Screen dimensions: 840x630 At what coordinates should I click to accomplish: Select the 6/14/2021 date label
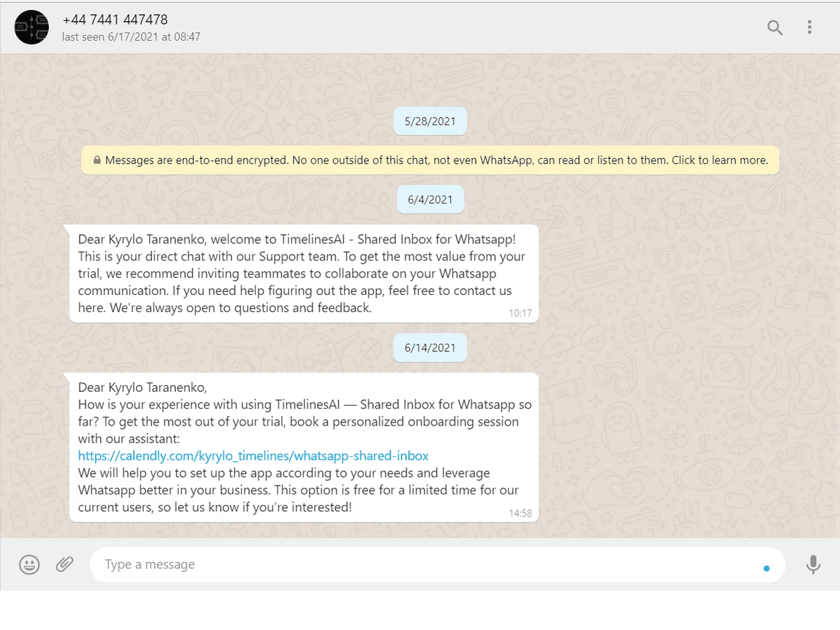pos(430,347)
